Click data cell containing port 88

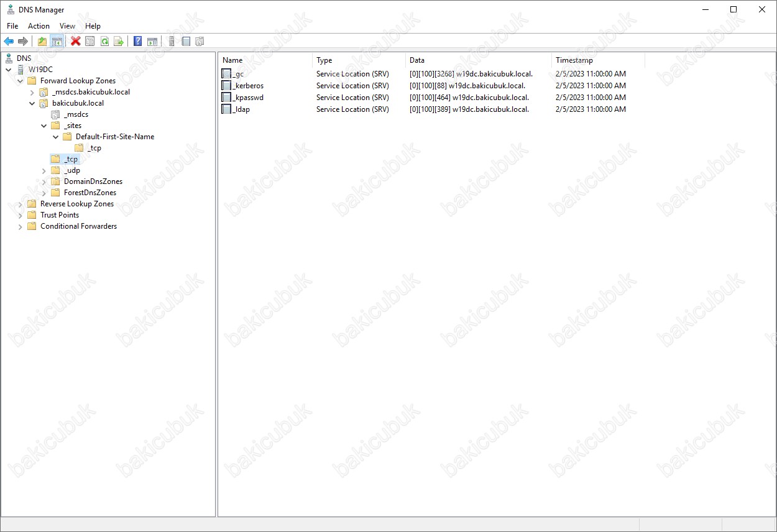467,86
